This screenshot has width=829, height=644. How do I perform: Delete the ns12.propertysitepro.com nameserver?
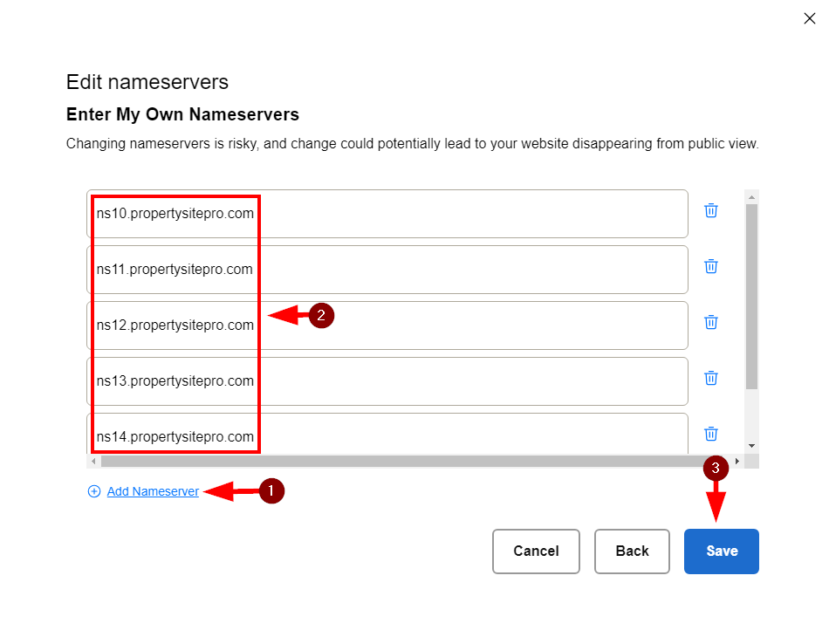[x=711, y=322]
